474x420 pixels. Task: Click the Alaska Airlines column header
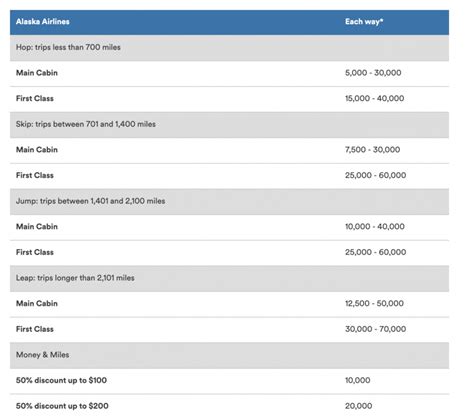click(x=43, y=22)
